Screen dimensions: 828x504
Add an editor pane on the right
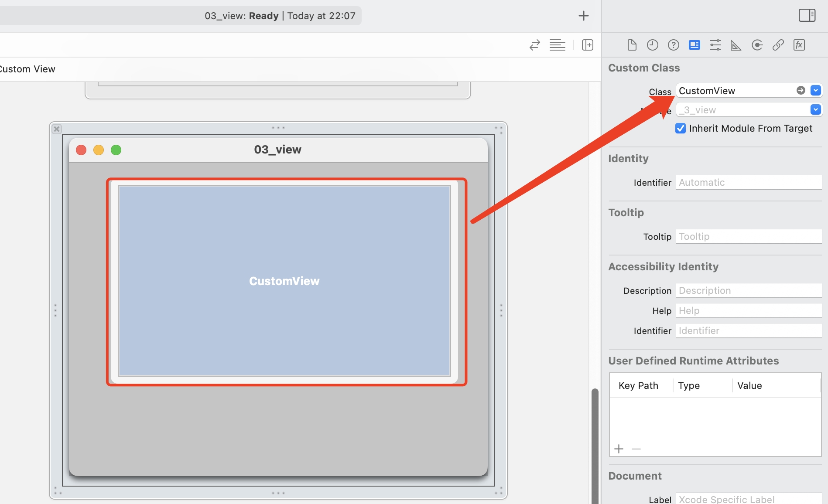point(588,45)
